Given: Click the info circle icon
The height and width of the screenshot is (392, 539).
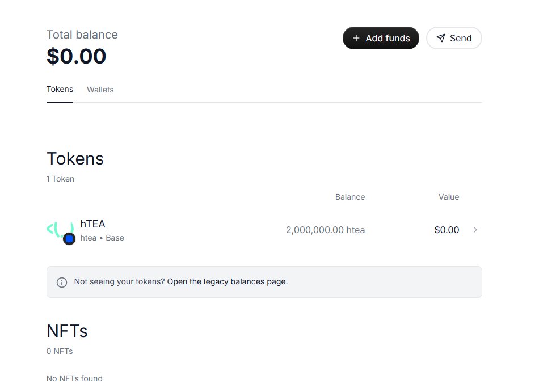Looking at the screenshot, I should pyautogui.click(x=61, y=283).
